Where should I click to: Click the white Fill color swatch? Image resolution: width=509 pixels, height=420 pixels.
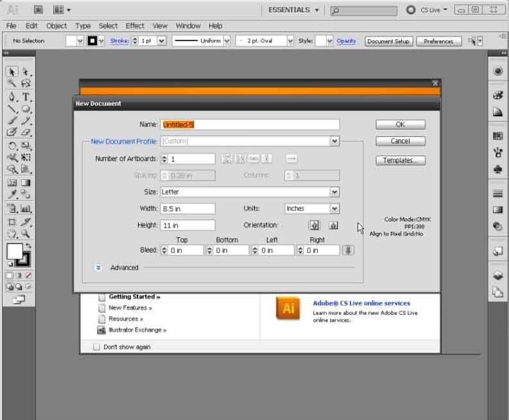[x=15, y=250]
